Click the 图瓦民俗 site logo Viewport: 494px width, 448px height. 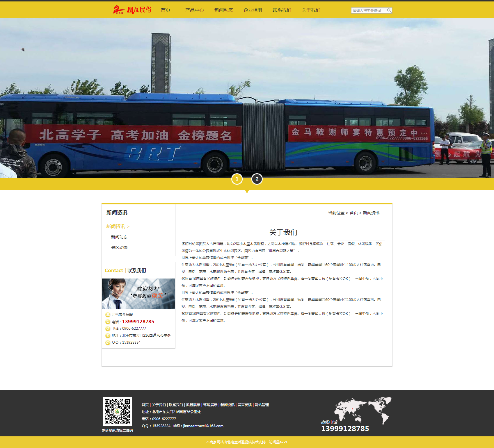[x=132, y=10]
